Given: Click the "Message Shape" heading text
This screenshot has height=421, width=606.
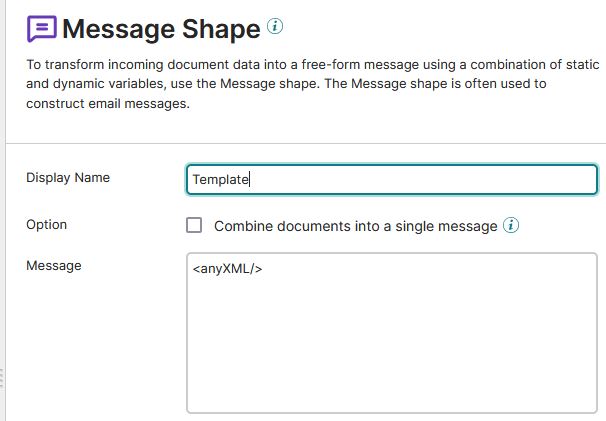Looking at the screenshot, I should click(161, 29).
